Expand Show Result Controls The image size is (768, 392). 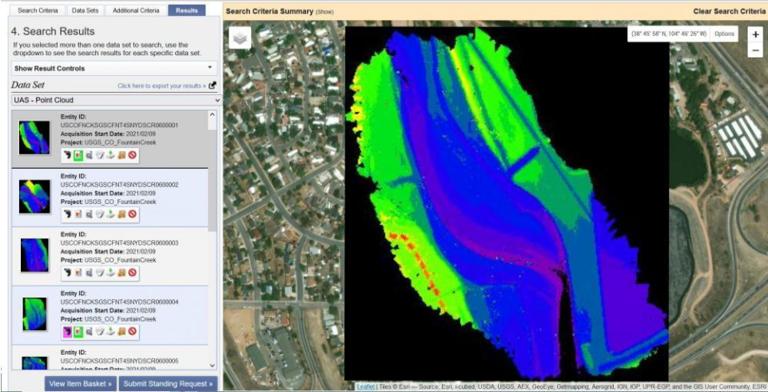pos(114,68)
